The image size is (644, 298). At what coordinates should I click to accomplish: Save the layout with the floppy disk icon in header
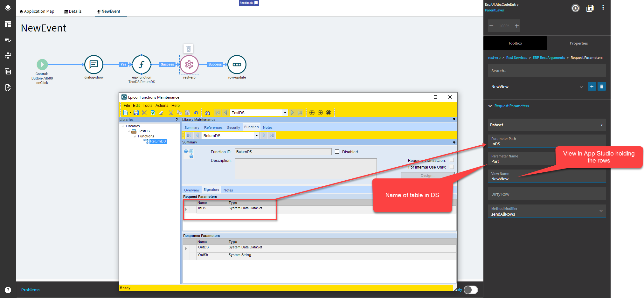[x=590, y=8]
